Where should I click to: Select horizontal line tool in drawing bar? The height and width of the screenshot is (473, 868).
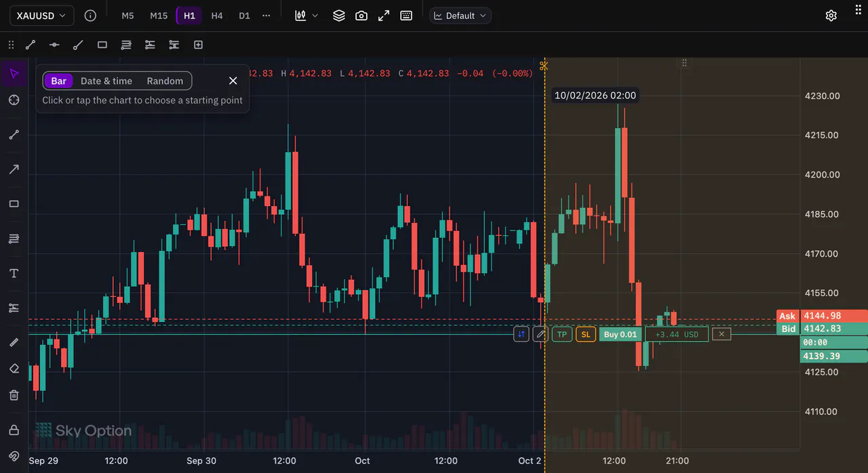point(54,45)
